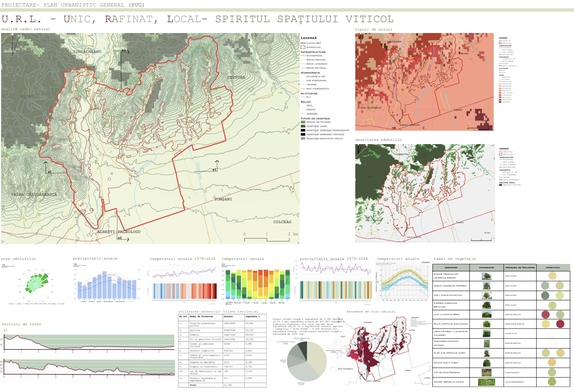Select the "secțiuni de teren" heading
The image size is (574, 392).
coord(21,324)
